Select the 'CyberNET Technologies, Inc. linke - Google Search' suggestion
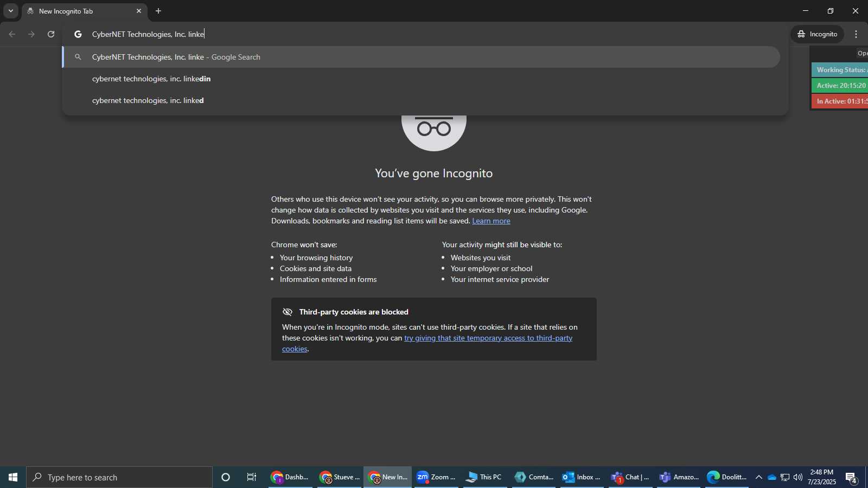This screenshot has height=488, width=868. 421,57
